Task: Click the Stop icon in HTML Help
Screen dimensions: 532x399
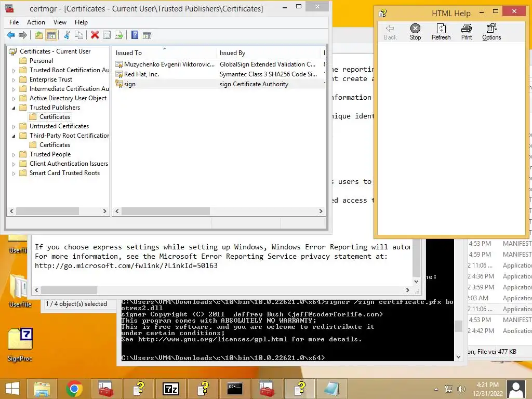Action: tap(415, 32)
